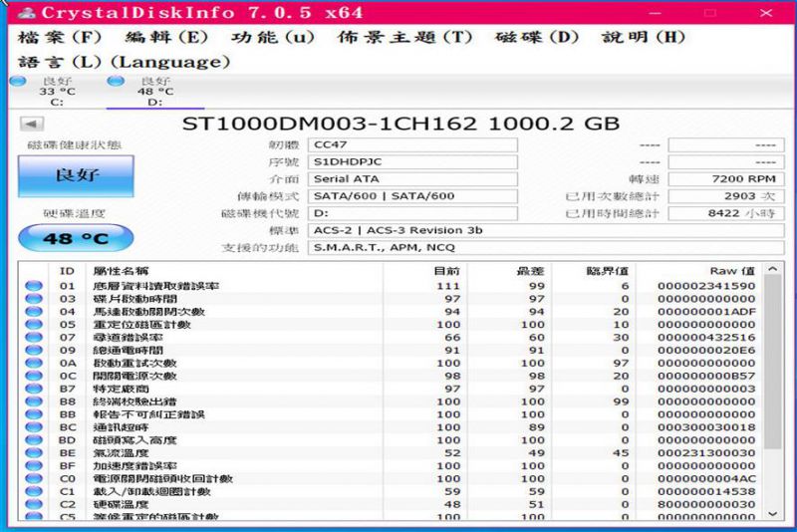Image resolution: width=797 pixels, height=532 pixels.
Task: Click raw value 800000000030
Action: click(x=706, y=504)
